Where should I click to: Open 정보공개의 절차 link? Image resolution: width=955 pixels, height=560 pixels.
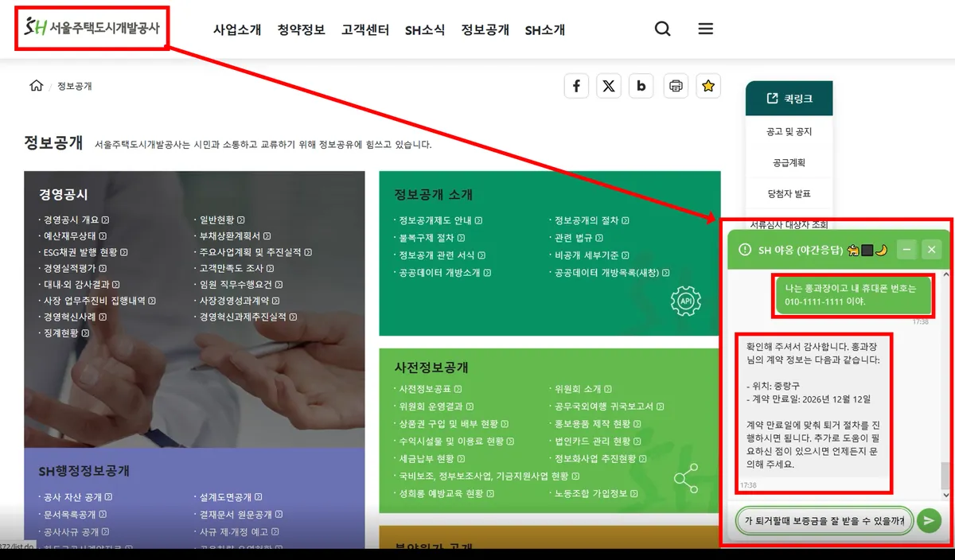point(591,220)
